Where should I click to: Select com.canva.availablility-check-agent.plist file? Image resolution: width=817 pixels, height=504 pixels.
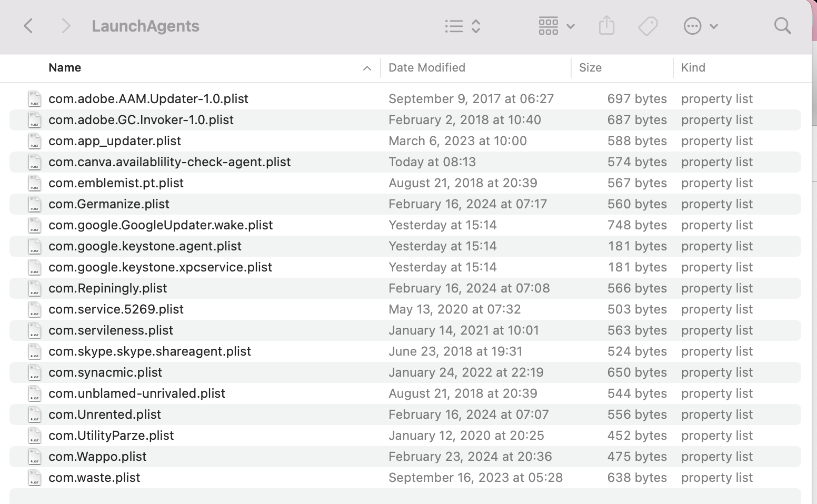(x=170, y=162)
